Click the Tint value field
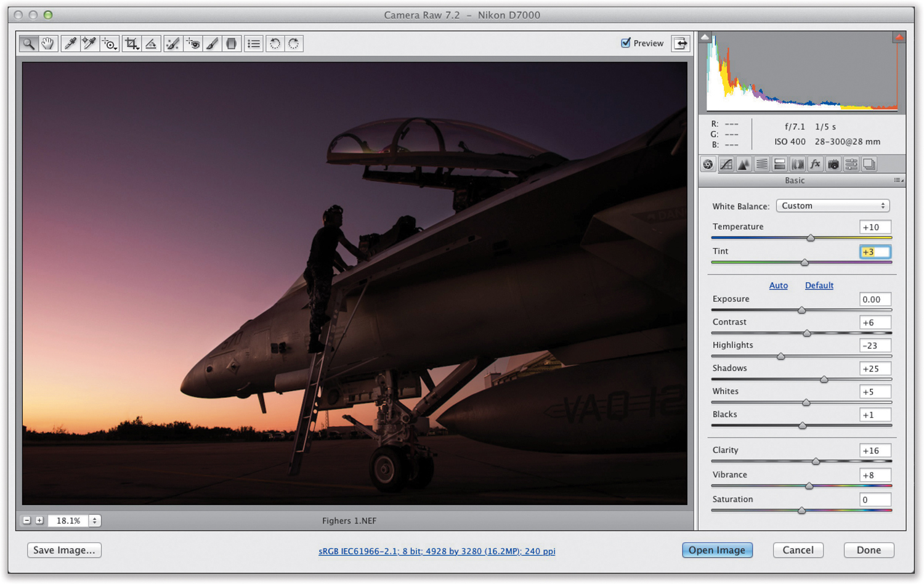This screenshot has height=584, width=924. pyautogui.click(x=875, y=252)
